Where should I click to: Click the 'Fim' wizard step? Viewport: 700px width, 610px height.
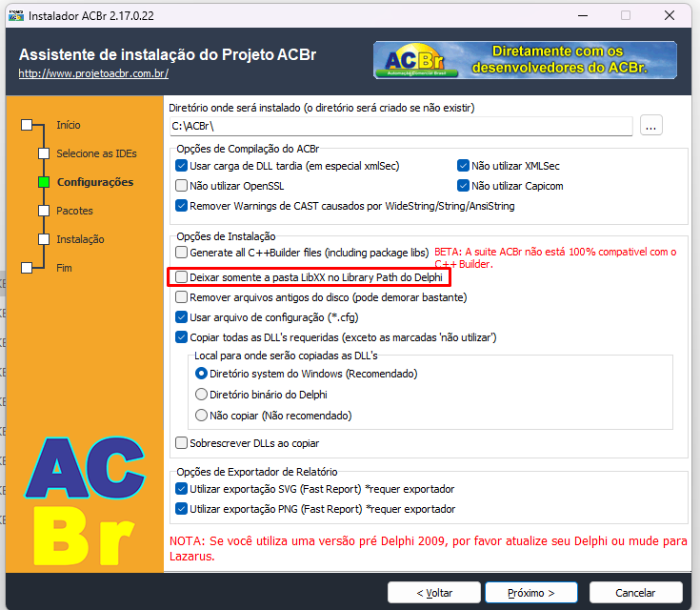pyautogui.click(x=64, y=268)
